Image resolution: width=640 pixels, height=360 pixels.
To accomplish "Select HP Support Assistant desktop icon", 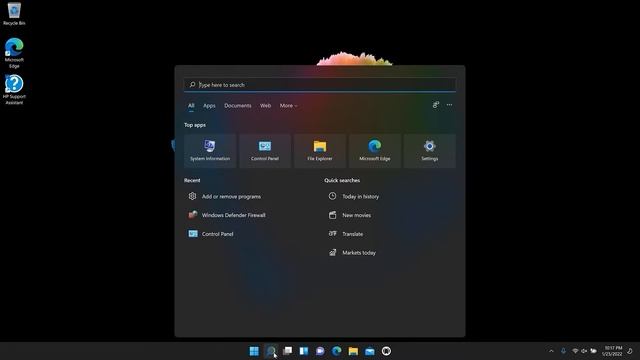I will pyautogui.click(x=14, y=90).
